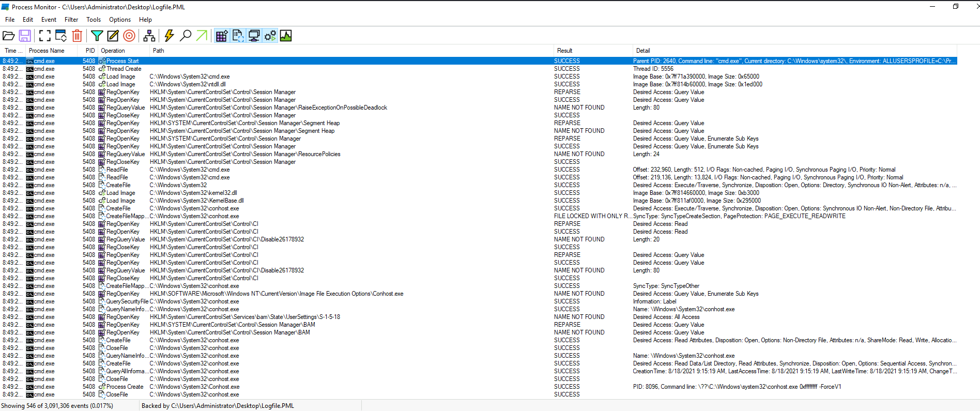
Task: Click the 'SyncType: SyncTypeOther' detail cell
Action: coord(666,286)
